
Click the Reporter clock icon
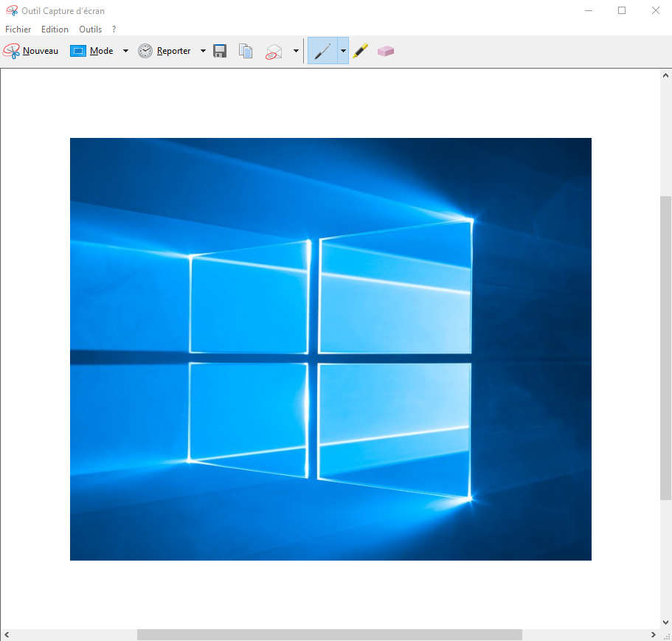(x=145, y=51)
